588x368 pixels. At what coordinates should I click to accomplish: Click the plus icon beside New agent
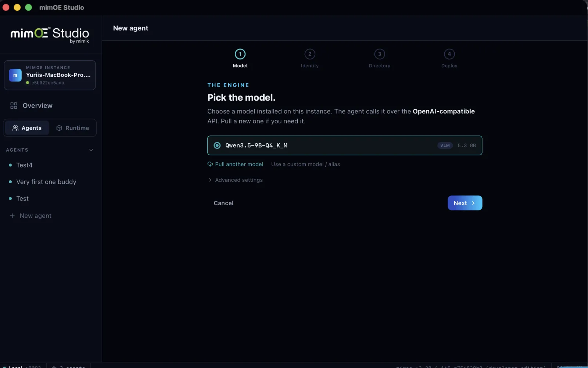[x=12, y=216]
